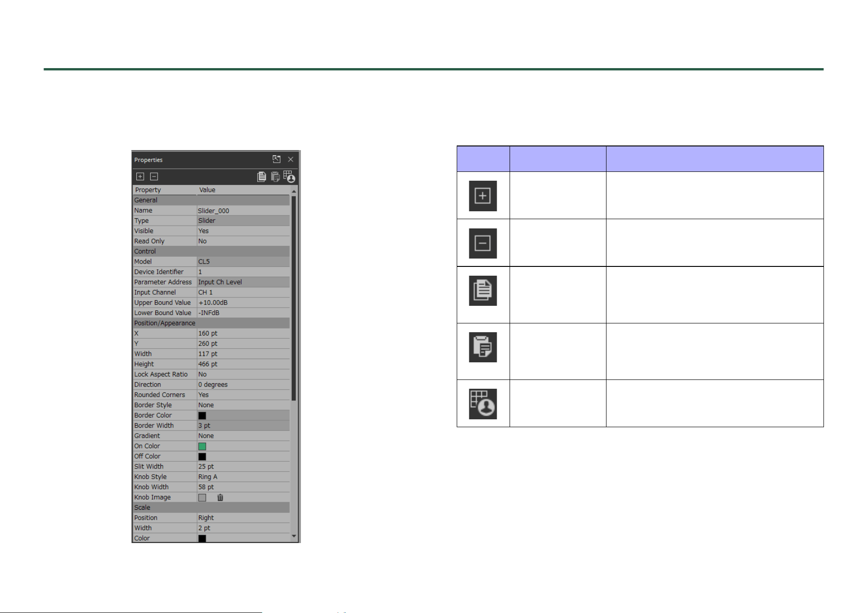Screen dimensions: 868x613
Task: Edit the Y value 260 pt
Action: tap(243, 343)
